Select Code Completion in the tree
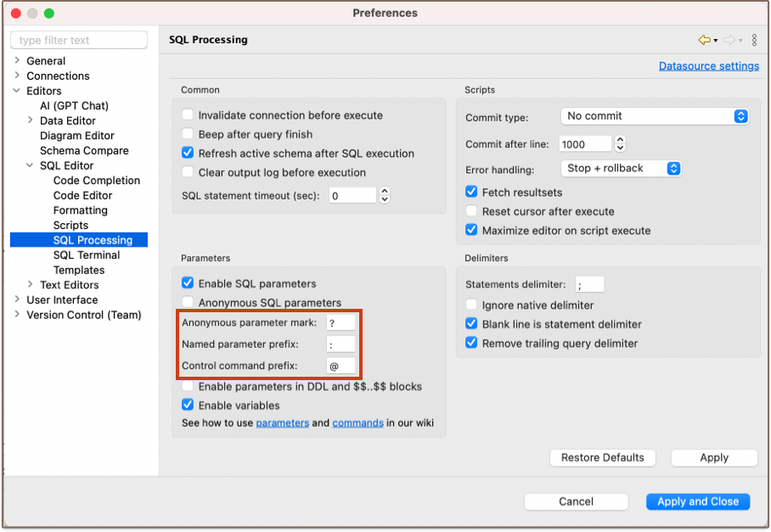The height and width of the screenshot is (532, 771). [x=96, y=181]
